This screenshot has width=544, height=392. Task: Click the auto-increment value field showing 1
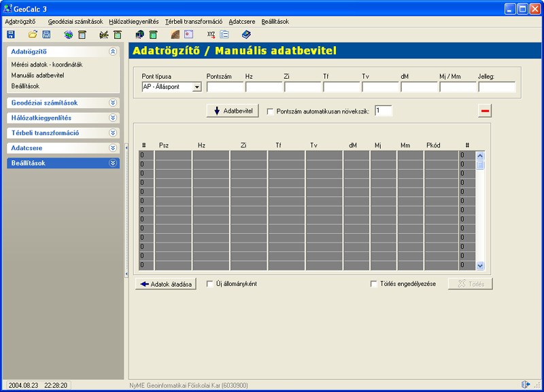[384, 111]
